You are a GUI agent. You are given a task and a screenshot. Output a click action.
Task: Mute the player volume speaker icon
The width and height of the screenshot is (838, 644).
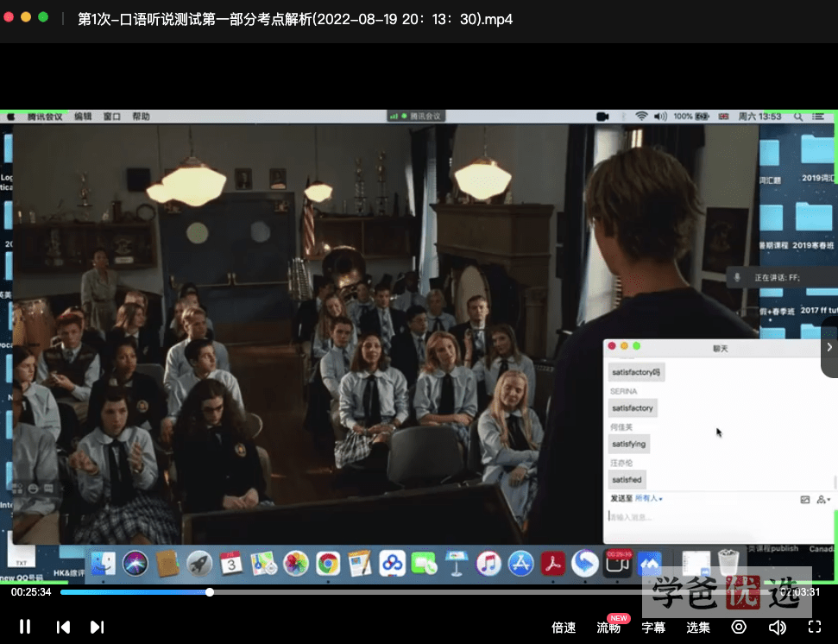777,627
